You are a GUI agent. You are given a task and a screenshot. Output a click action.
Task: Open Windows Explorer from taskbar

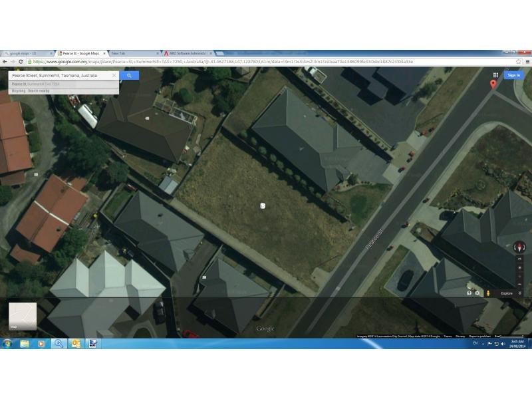[25, 344]
